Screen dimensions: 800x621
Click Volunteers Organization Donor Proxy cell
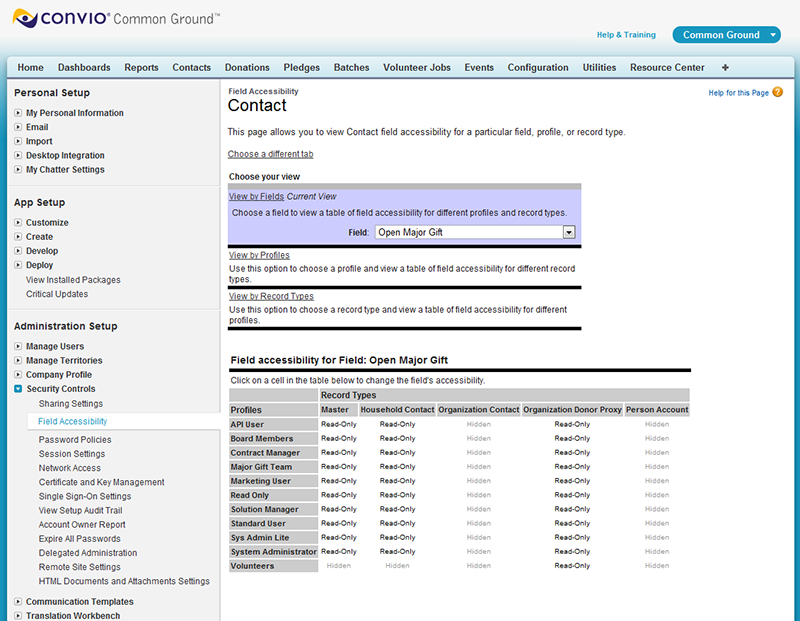[572, 566]
